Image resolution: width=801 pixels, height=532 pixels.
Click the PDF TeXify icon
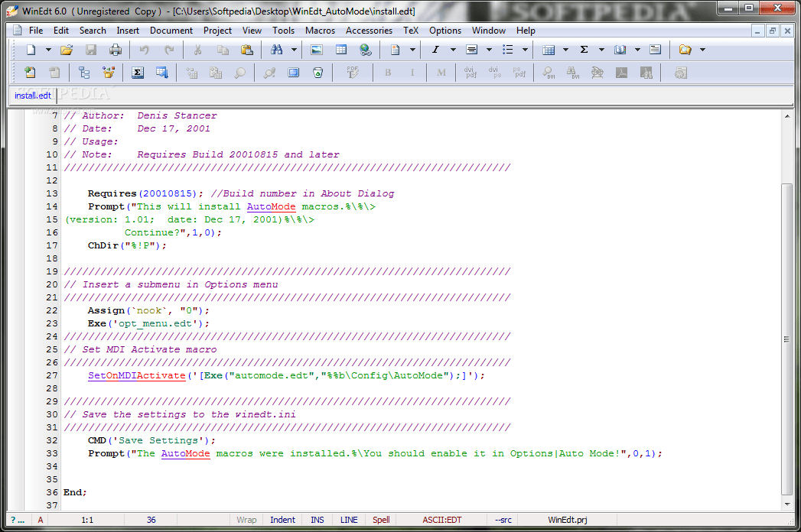(x=353, y=73)
